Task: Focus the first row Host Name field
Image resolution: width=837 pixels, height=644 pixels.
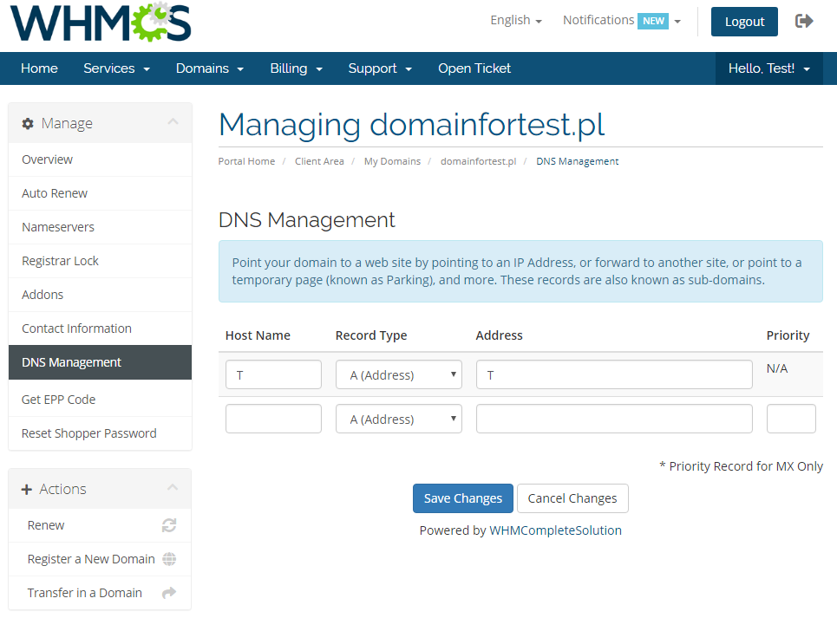Action: pyautogui.click(x=273, y=374)
